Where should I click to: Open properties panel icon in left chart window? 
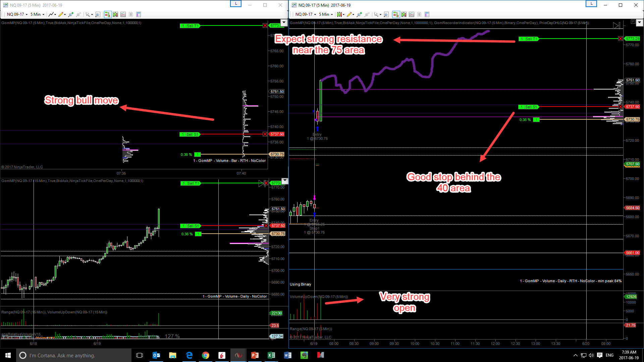pyautogui.click(x=139, y=14)
